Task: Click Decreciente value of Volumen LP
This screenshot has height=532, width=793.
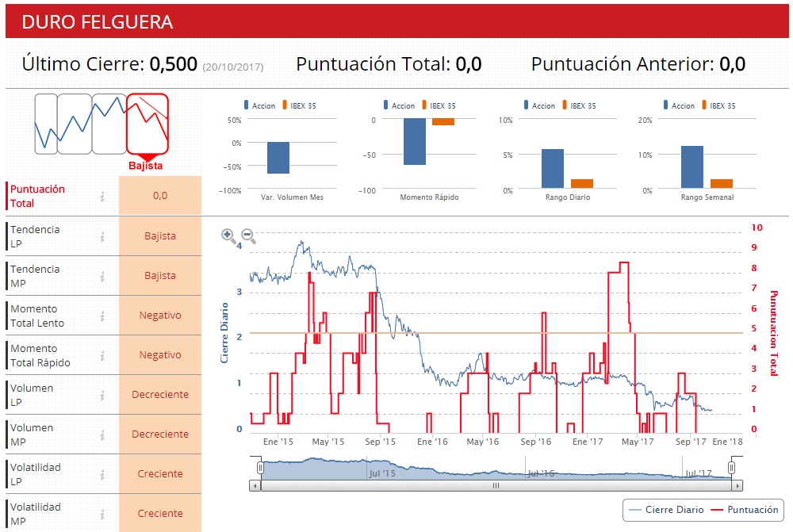Action: click(x=160, y=395)
